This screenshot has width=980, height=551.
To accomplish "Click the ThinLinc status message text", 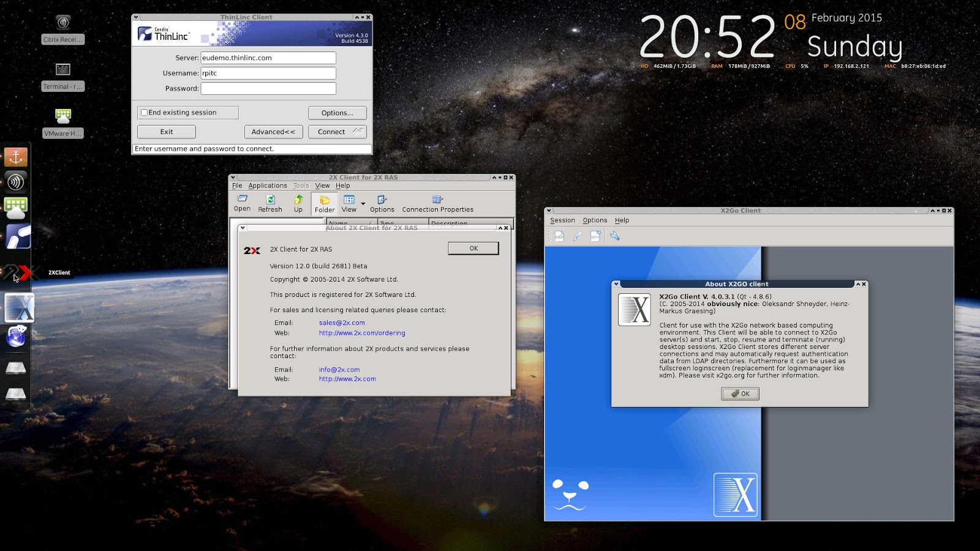I will pyautogui.click(x=205, y=149).
